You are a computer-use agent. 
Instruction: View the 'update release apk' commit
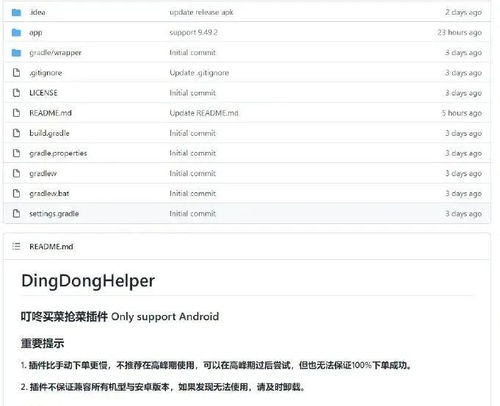201,12
